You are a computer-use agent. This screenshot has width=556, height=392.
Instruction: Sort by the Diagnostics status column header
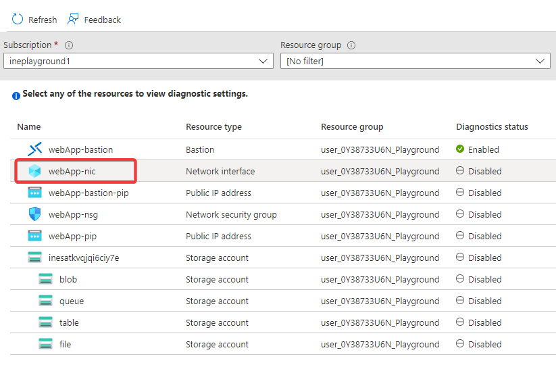pos(492,126)
